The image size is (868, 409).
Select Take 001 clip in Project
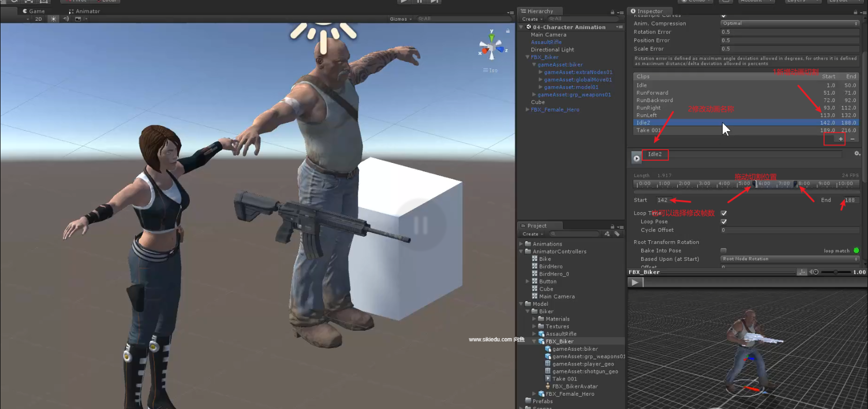click(565, 379)
